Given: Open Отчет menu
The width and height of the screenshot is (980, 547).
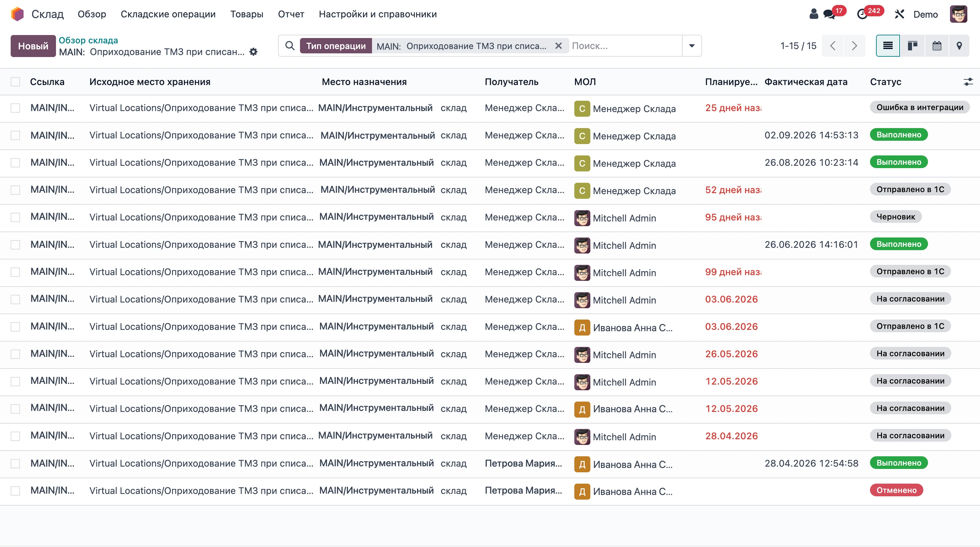Looking at the screenshot, I should pos(291,14).
